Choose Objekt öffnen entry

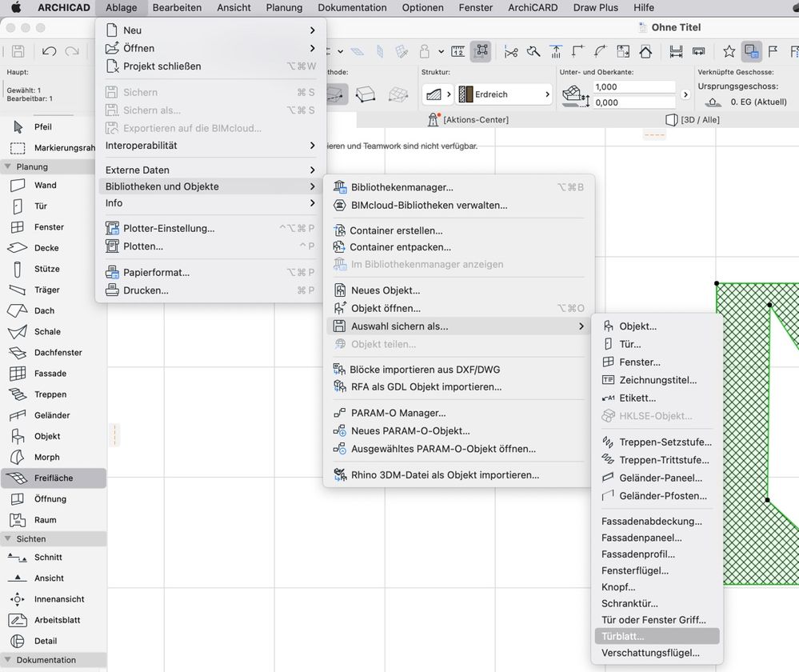click(x=458, y=308)
